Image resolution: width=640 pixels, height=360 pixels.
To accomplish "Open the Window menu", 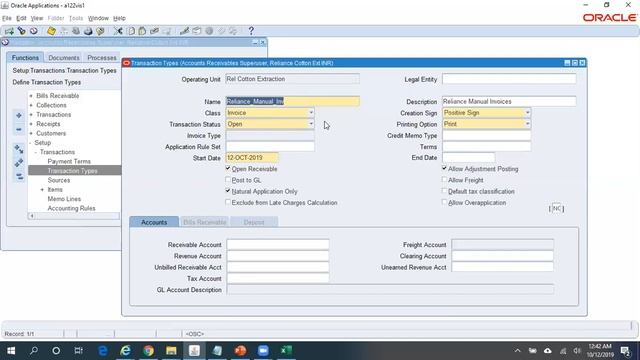I will click(x=98, y=18).
